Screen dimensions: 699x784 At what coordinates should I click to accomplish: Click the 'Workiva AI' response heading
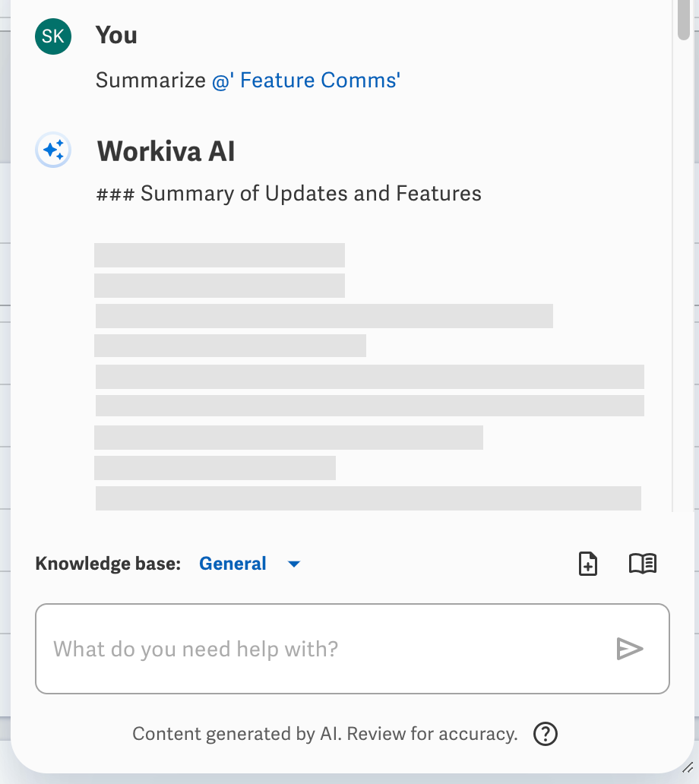(x=166, y=151)
